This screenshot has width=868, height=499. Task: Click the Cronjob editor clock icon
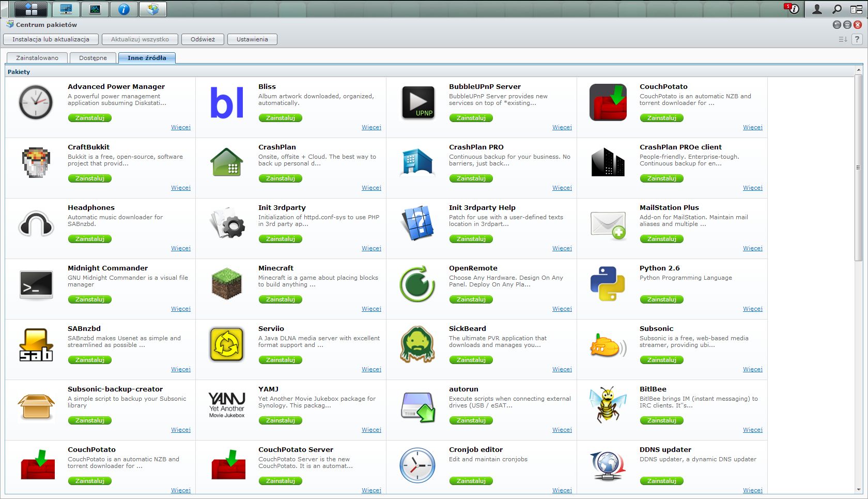click(417, 465)
